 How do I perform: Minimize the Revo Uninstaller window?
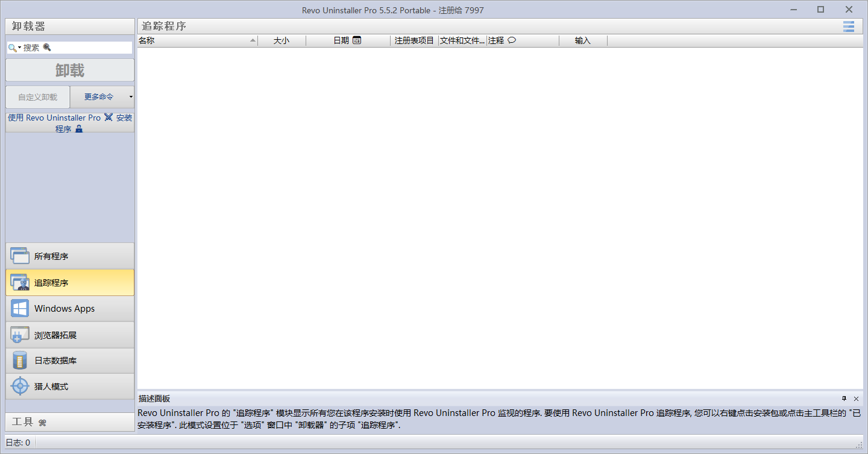pyautogui.click(x=793, y=9)
